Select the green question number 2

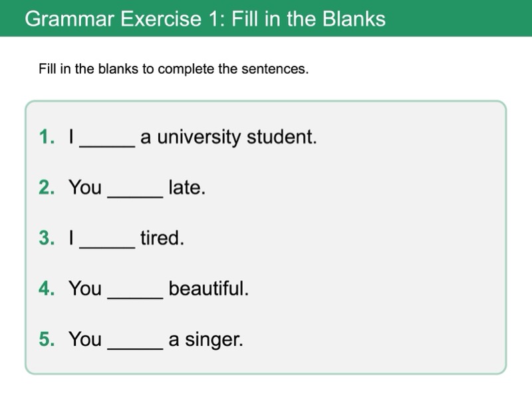[46, 188]
